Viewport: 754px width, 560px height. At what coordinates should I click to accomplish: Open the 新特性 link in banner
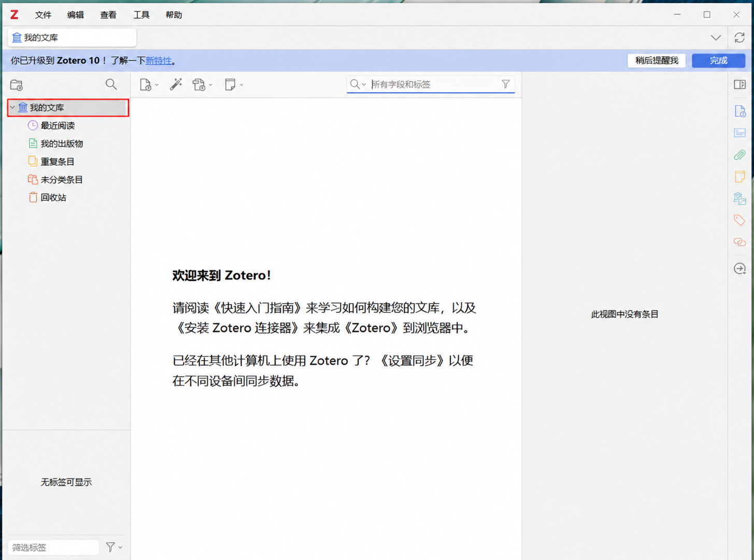[159, 61]
